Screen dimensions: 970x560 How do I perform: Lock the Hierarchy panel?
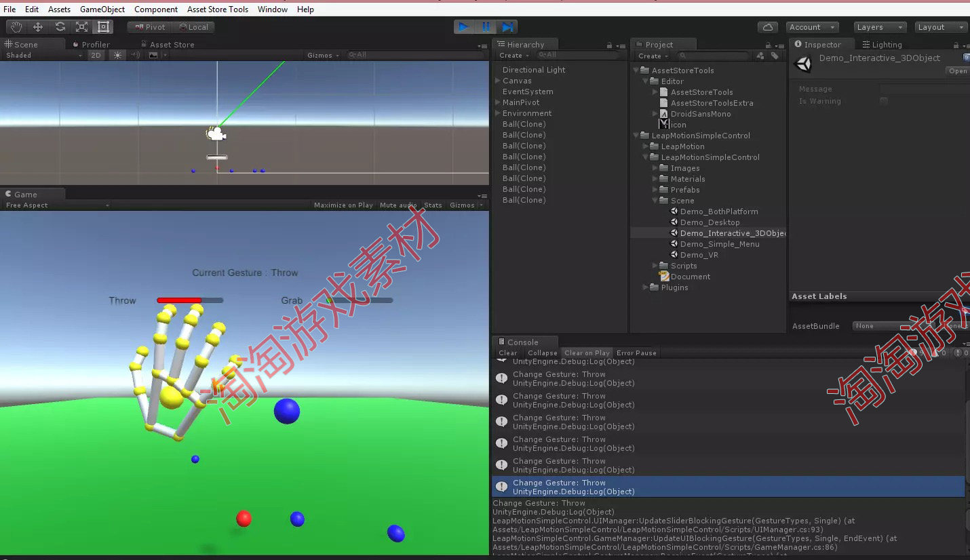tap(609, 45)
